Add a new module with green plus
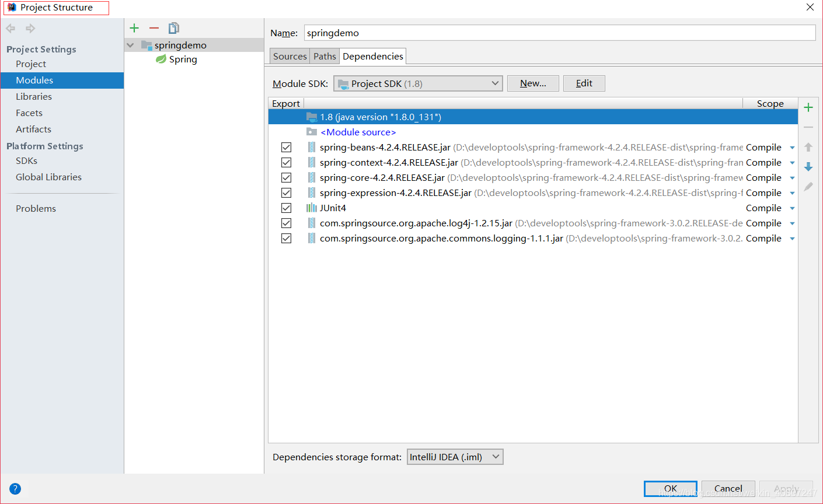This screenshot has width=823, height=504. coord(134,28)
